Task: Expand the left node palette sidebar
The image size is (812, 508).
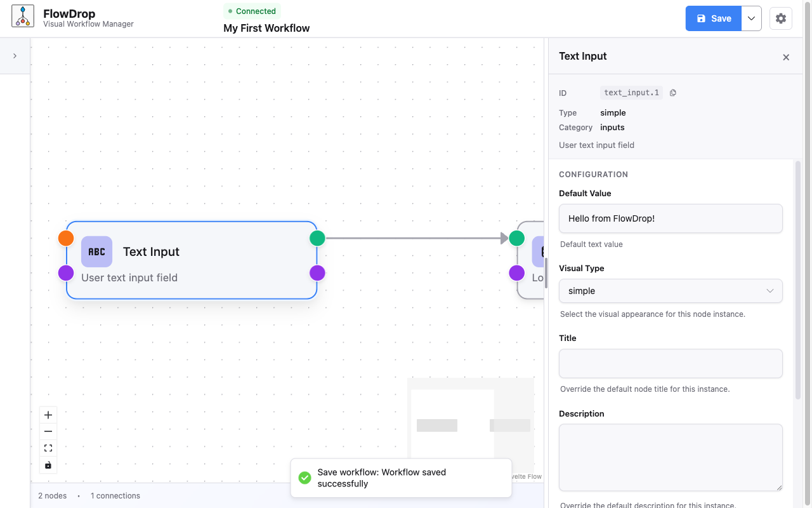Action: [x=15, y=55]
